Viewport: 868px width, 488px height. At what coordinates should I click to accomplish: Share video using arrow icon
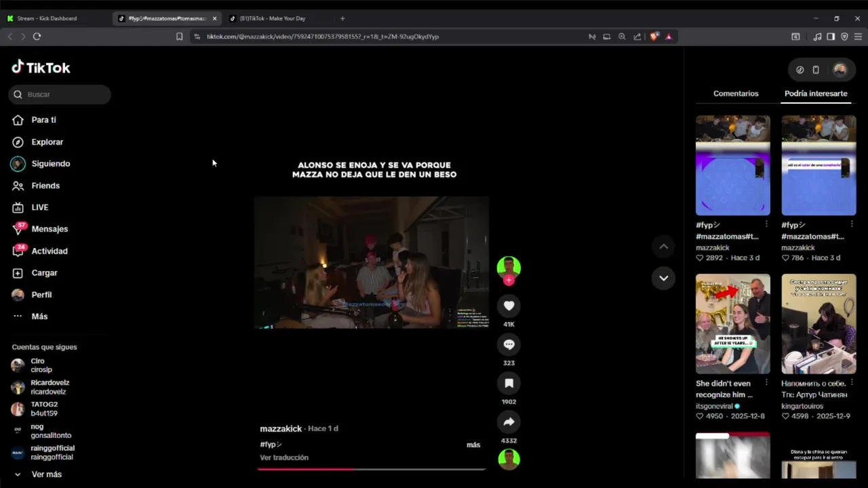[509, 422]
